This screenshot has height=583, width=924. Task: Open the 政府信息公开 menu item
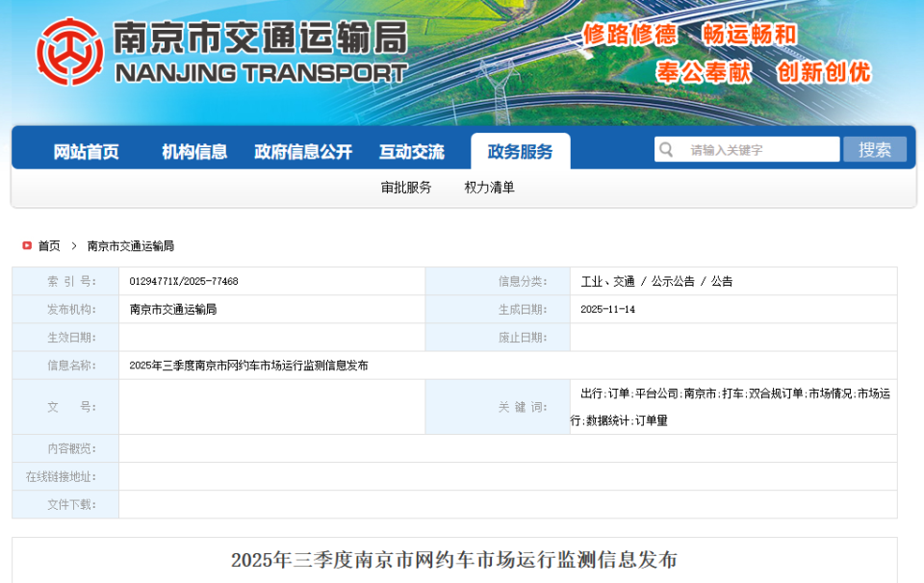click(302, 151)
